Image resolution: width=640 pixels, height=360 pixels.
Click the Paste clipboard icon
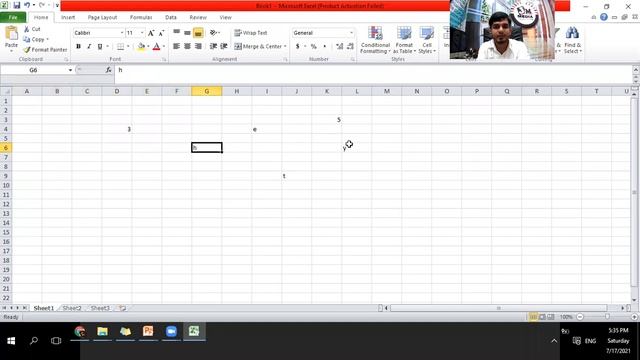[11, 33]
